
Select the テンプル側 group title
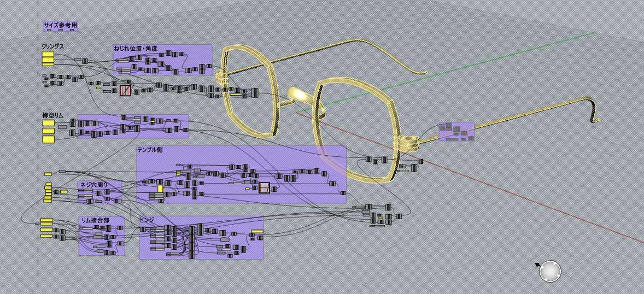point(150,150)
